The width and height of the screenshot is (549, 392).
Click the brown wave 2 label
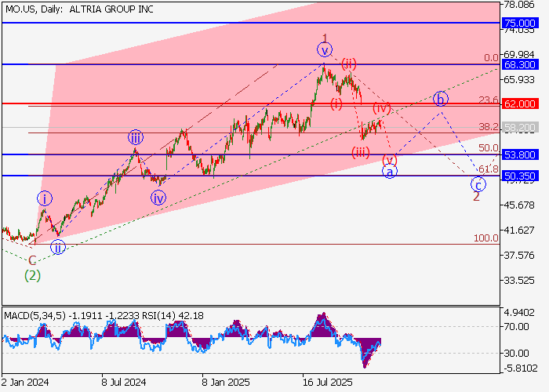pyautogui.click(x=476, y=196)
